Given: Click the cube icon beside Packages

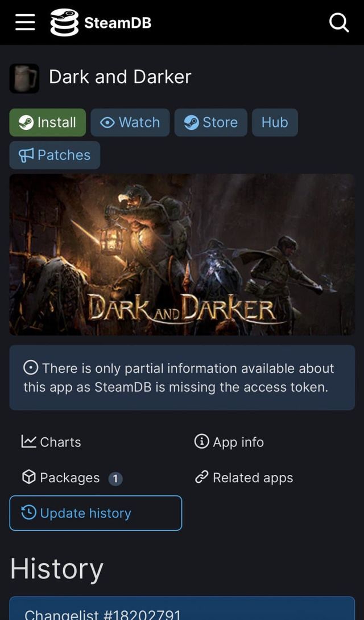Looking at the screenshot, I should pyautogui.click(x=29, y=477).
